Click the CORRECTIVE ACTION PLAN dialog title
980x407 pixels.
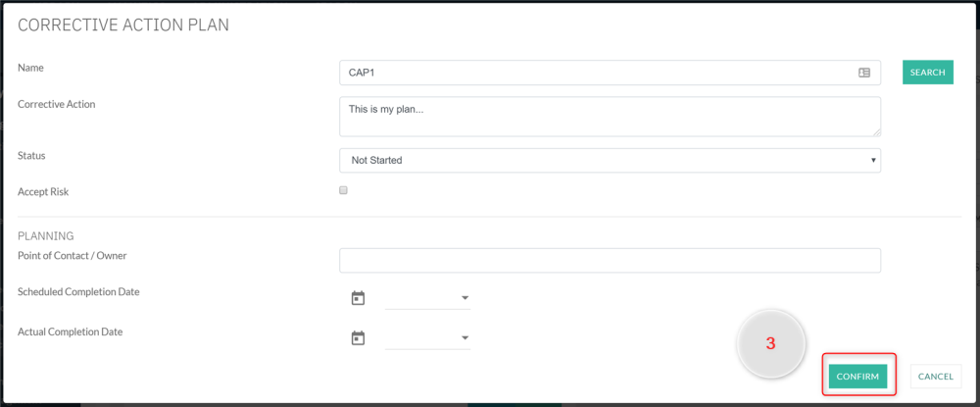point(123,25)
